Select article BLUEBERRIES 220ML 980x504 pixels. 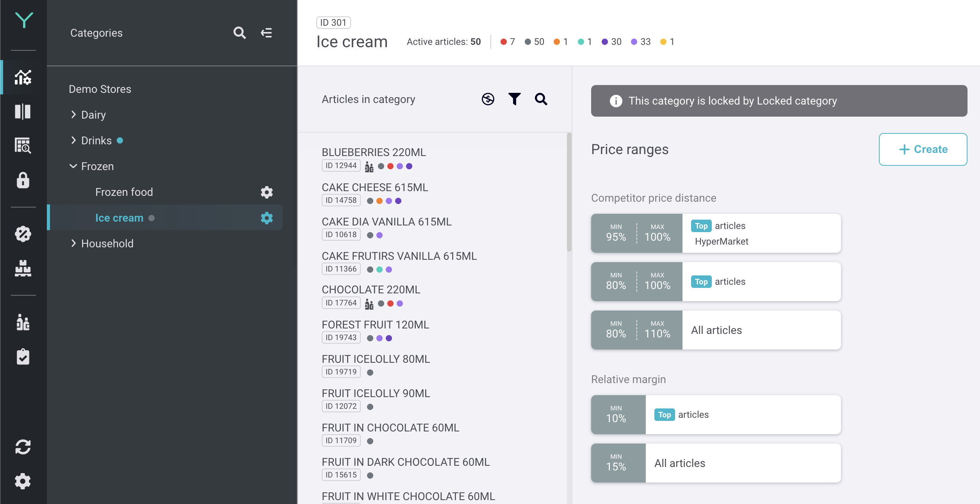(374, 152)
